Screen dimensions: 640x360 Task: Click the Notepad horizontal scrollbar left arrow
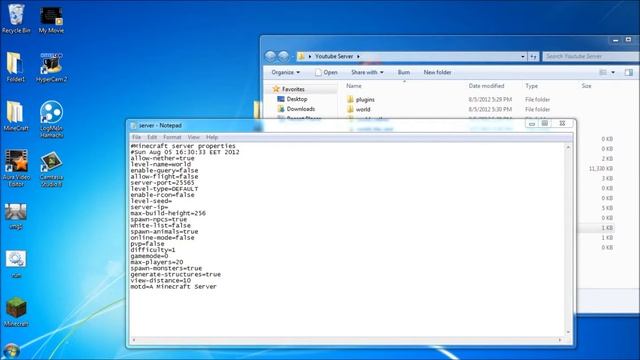point(134,340)
